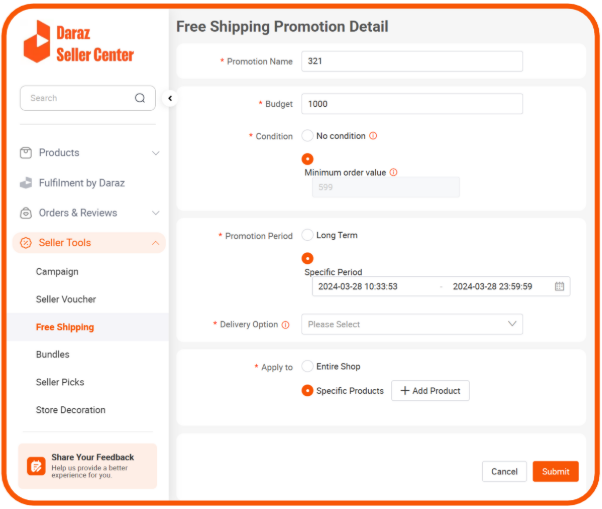The height and width of the screenshot is (509, 602).
Task: Select the No condition radio button
Action: (x=307, y=135)
